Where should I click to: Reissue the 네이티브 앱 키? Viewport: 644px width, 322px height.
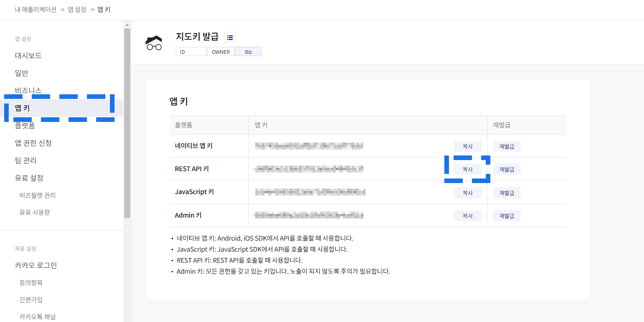506,146
